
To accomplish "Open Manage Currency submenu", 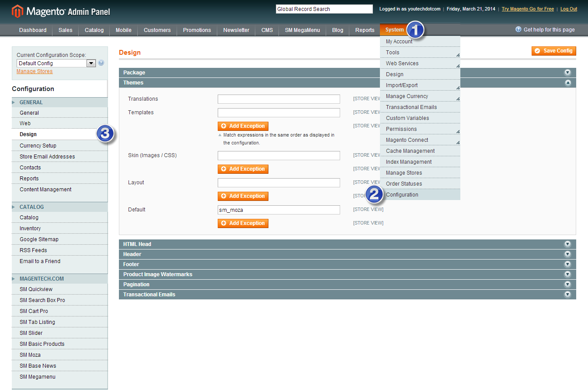I will point(420,96).
